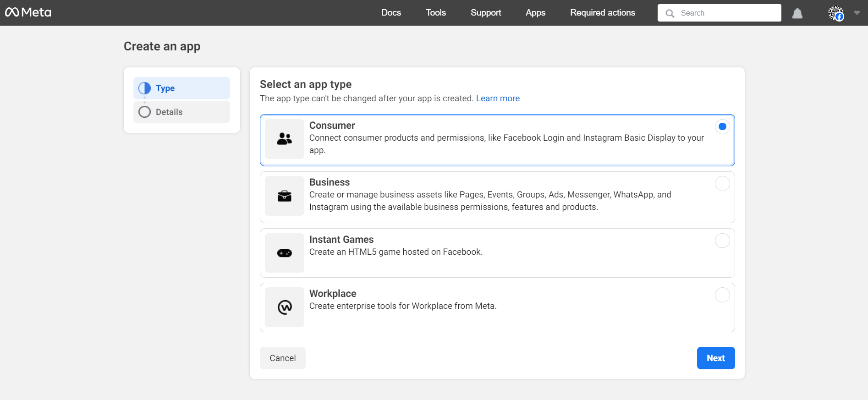Open the Learn more link
This screenshot has width=868, height=400.
(498, 99)
